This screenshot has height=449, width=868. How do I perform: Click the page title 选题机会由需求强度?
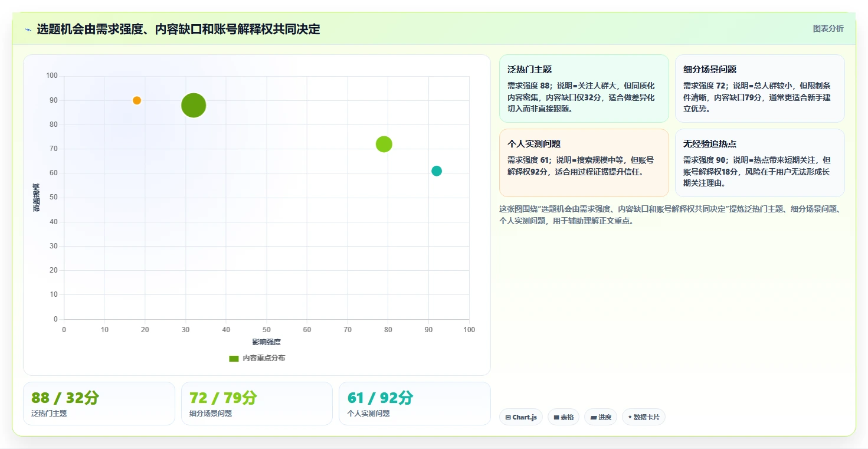pyautogui.click(x=179, y=30)
